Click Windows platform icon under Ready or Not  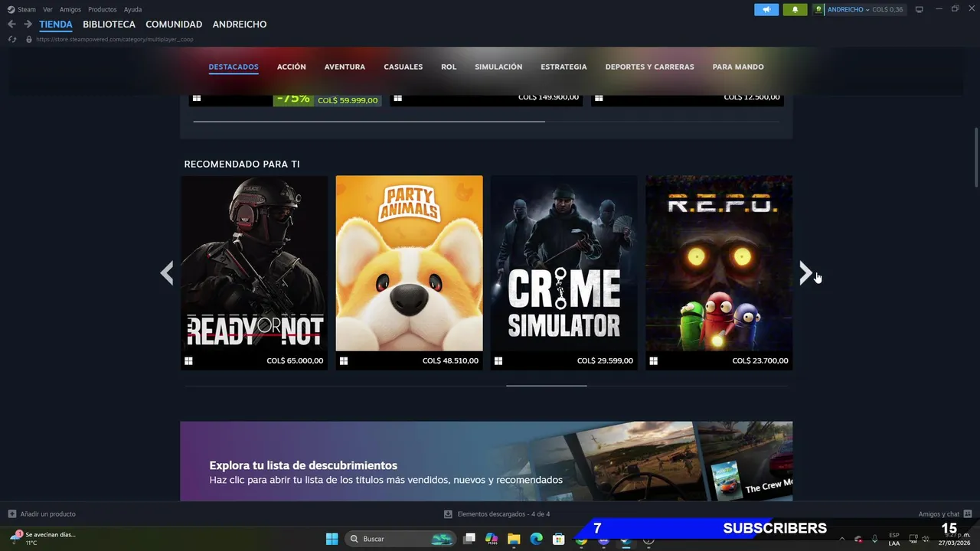click(188, 361)
